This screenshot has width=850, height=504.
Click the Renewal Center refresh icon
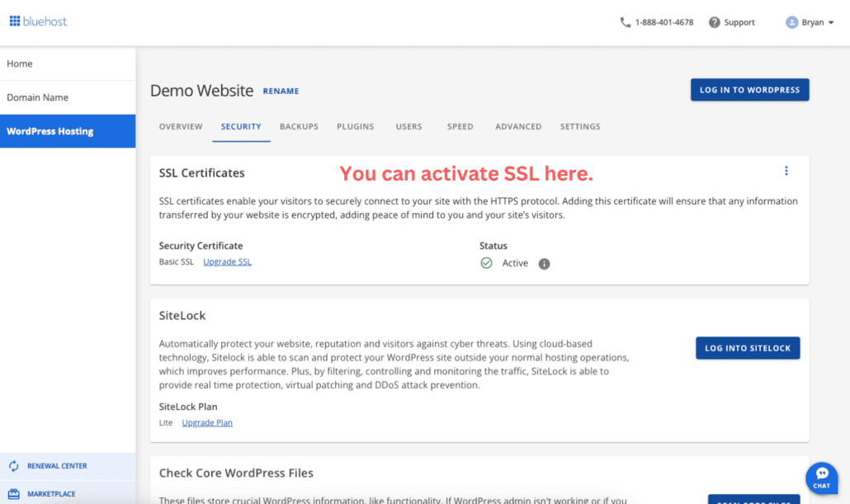[15, 465]
